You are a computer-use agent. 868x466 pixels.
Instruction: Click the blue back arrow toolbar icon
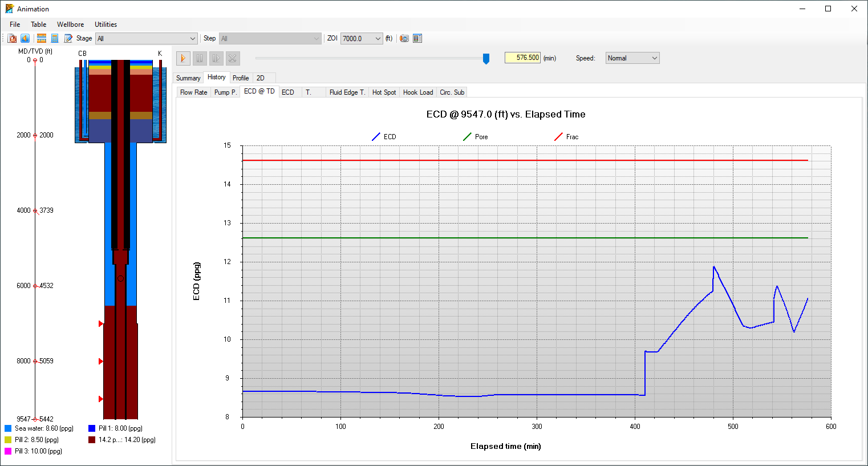[25, 38]
